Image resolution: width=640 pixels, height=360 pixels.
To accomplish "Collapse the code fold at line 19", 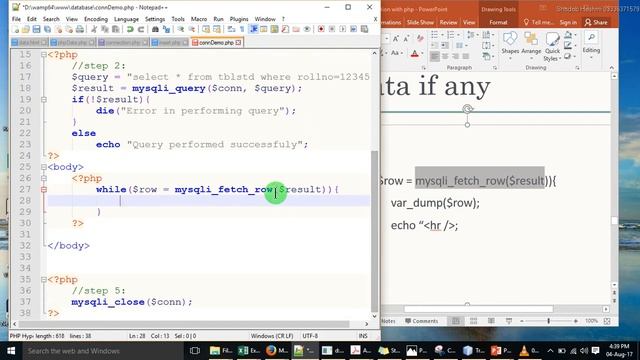I will (x=44, y=99).
